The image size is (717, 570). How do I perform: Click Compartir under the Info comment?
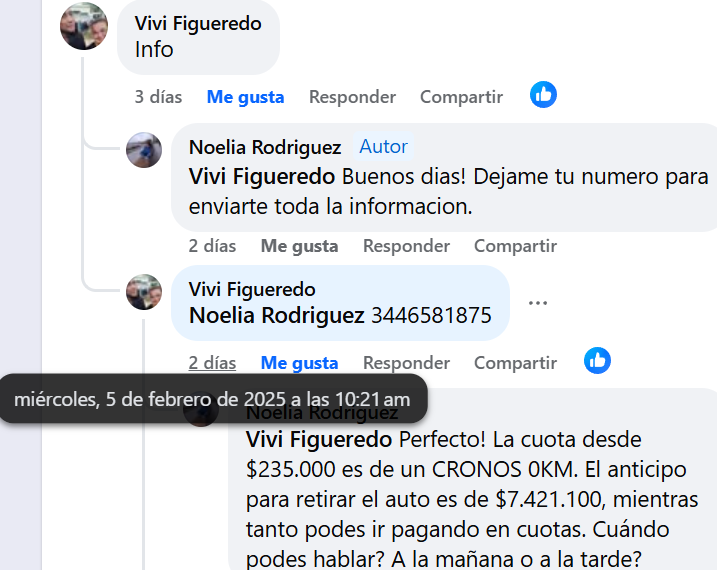[x=461, y=97]
